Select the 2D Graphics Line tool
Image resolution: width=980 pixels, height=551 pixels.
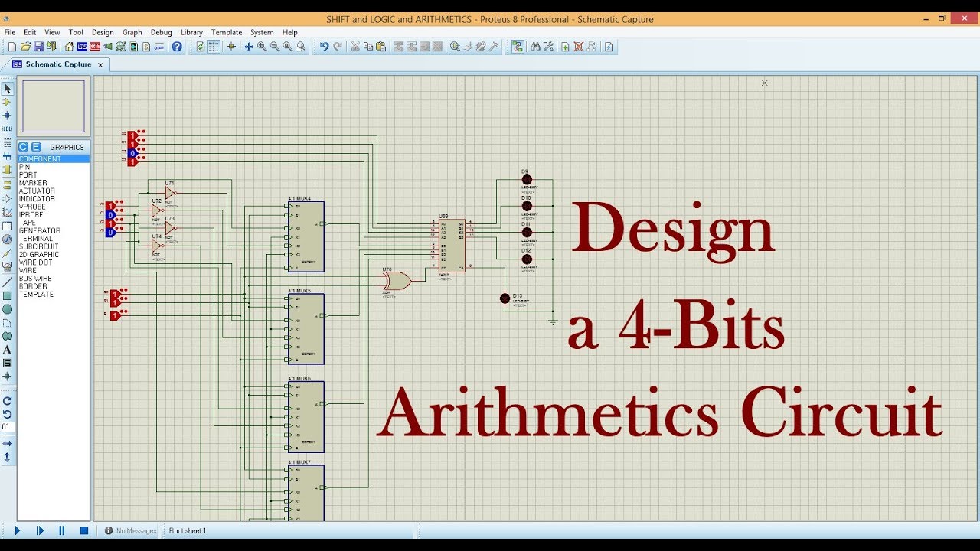7,282
